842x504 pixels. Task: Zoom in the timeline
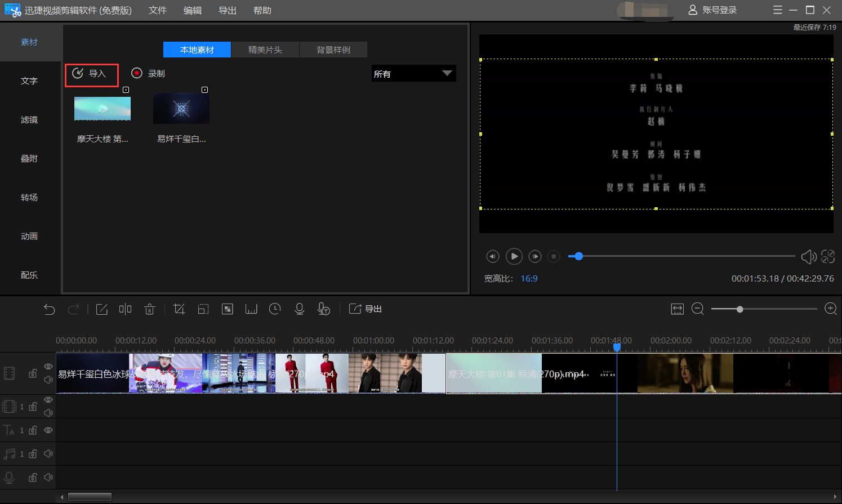830,309
